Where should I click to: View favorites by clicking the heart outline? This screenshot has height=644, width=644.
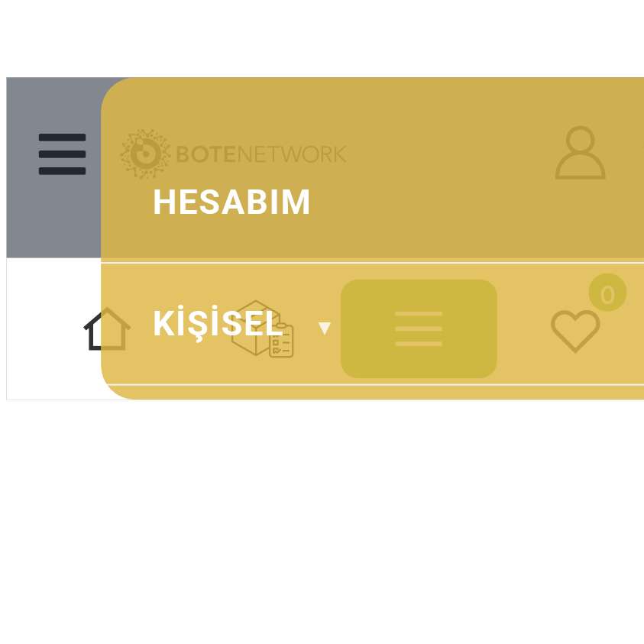(x=575, y=330)
